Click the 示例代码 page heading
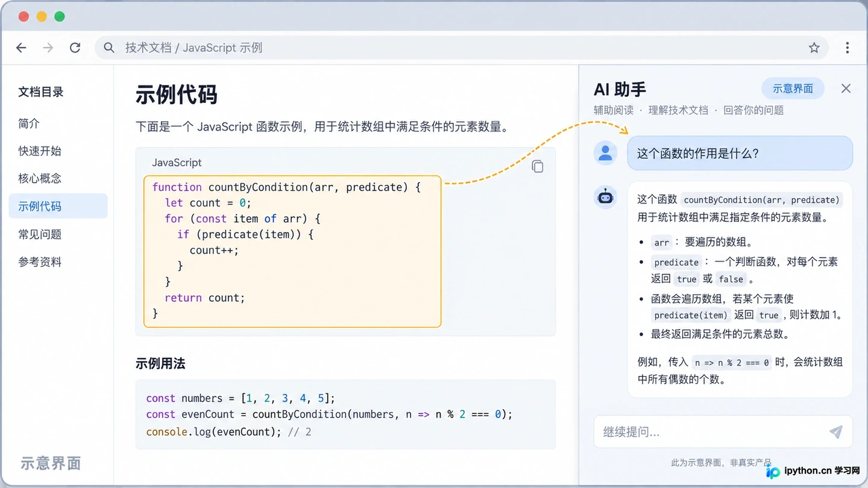This screenshot has width=868, height=488. coord(176,95)
